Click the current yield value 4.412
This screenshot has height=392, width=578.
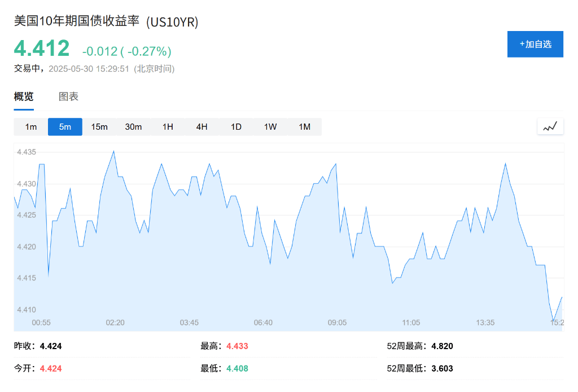(42, 49)
